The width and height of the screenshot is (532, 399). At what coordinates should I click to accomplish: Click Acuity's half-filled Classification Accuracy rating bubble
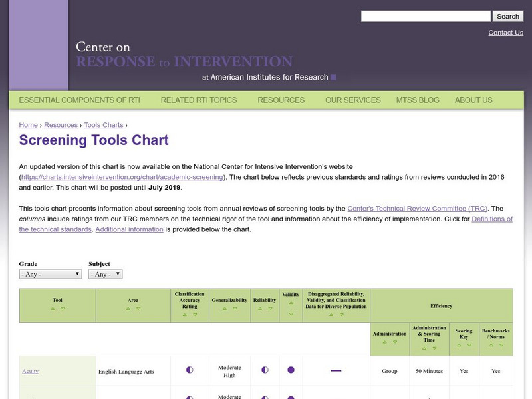click(188, 370)
